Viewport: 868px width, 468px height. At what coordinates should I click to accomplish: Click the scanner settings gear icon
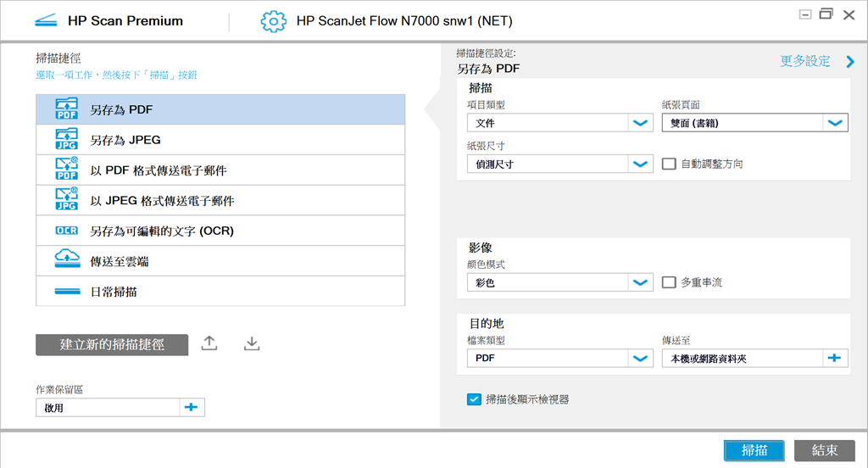(x=274, y=21)
